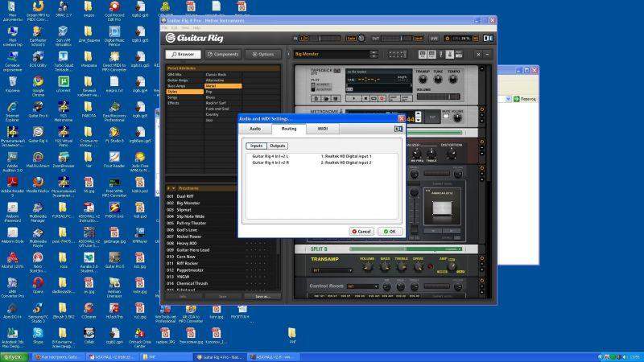Open preset list sort dropdown arrow
644x362 pixels.
tap(174, 188)
